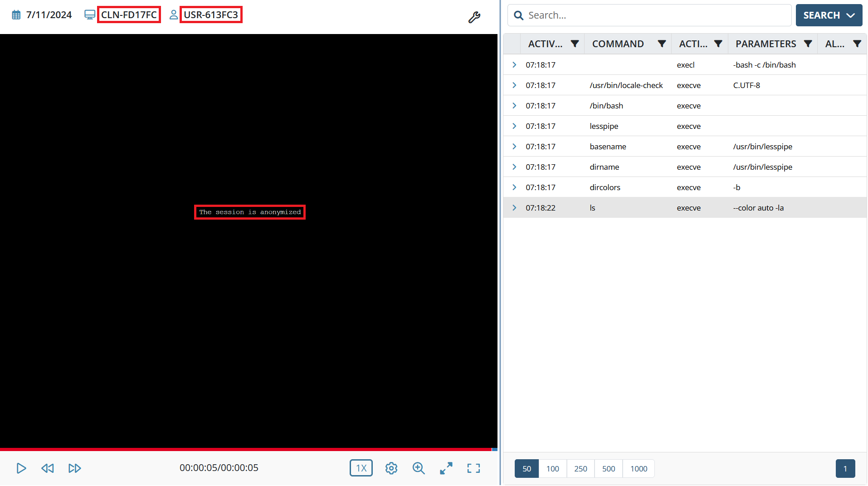
Task: Click into the Search field
Action: click(653, 15)
